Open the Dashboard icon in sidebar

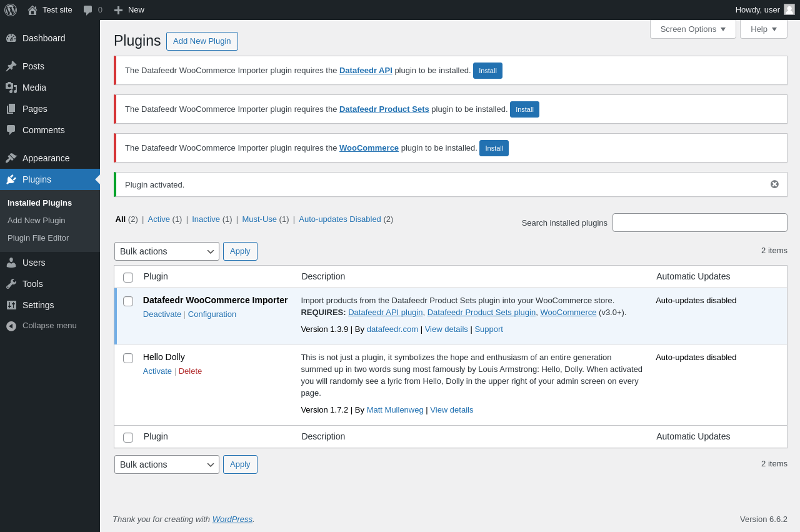[11, 38]
